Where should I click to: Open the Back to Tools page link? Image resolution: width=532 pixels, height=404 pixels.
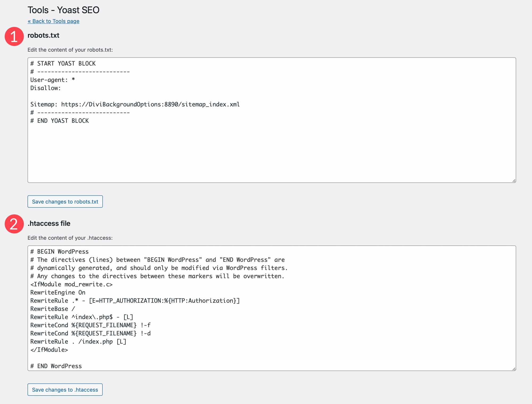click(x=53, y=21)
